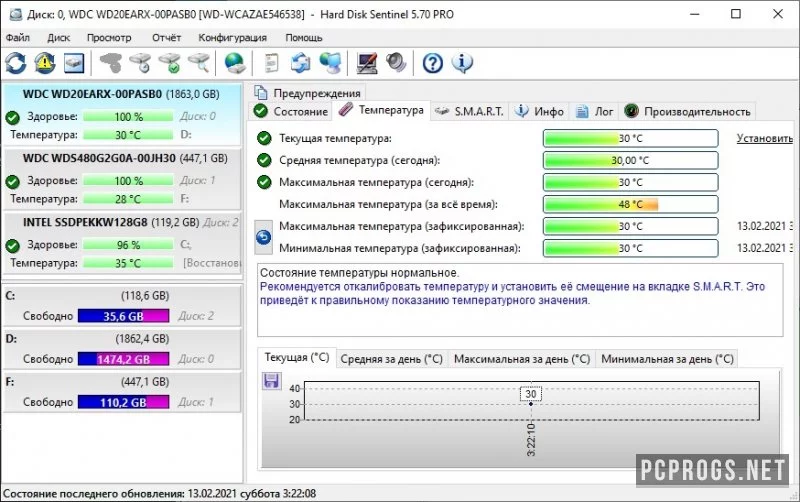This screenshot has width=800, height=502.
Task: Click the computer with red pen icon
Action: [367, 63]
